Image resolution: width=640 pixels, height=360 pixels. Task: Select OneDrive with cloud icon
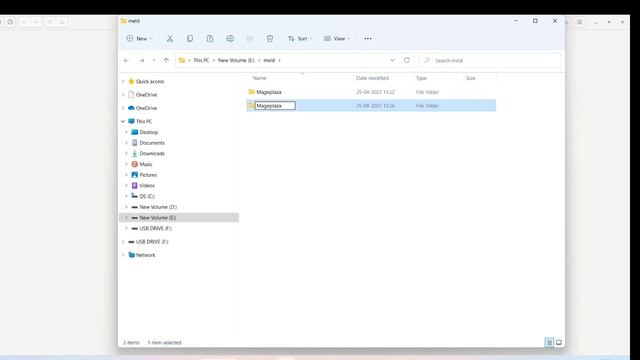pyautogui.click(x=146, y=108)
